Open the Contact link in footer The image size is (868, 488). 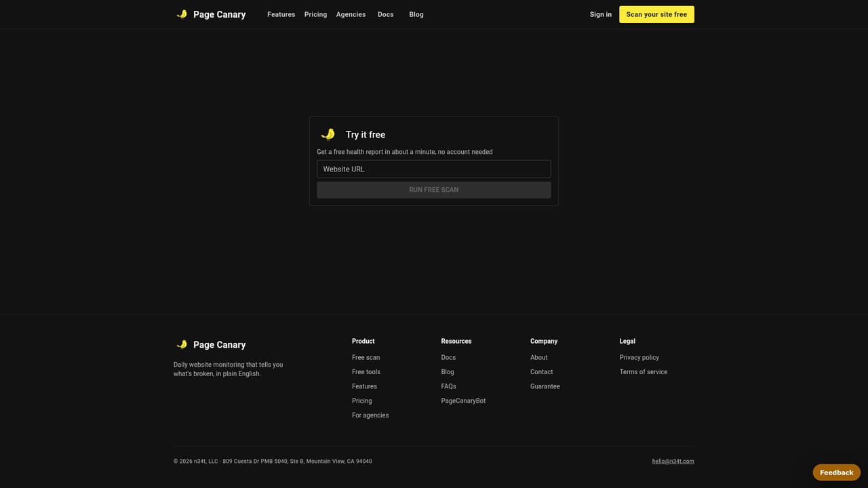542,371
